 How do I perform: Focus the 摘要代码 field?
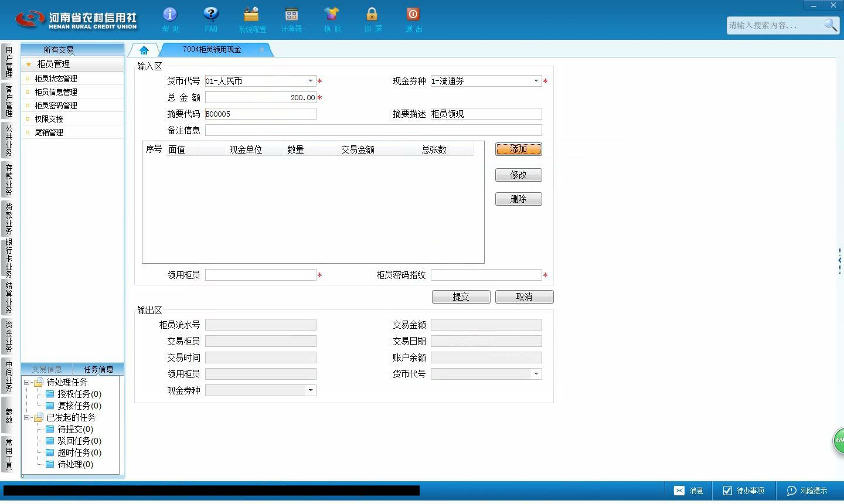(261, 114)
